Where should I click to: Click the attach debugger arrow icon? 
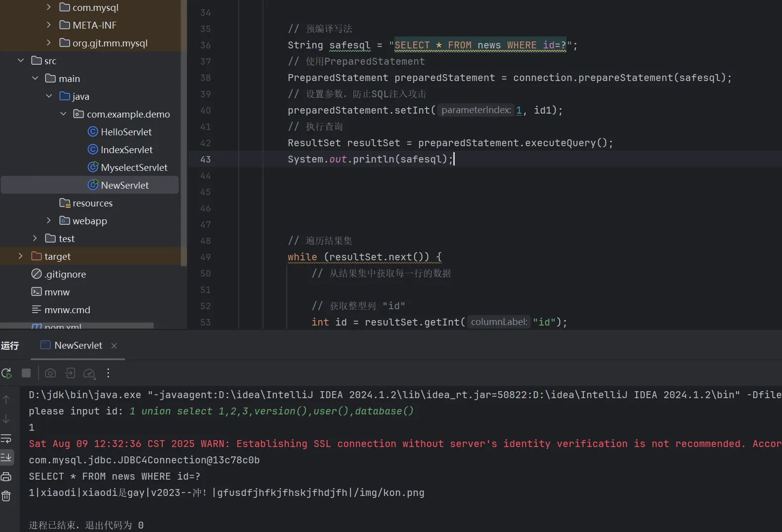click(x=70, y=373)
